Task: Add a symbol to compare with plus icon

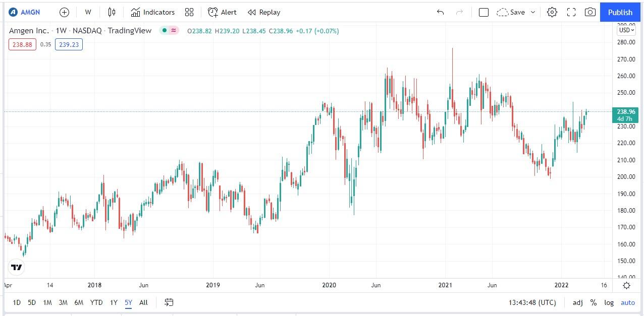Action: pyautogui.click(x=64, y=12)
